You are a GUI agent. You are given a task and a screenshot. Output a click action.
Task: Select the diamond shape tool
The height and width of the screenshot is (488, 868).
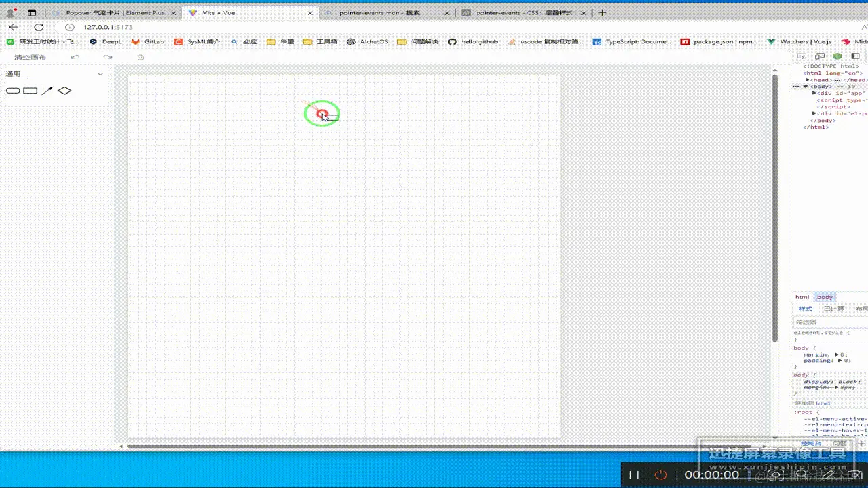point(64,91)
